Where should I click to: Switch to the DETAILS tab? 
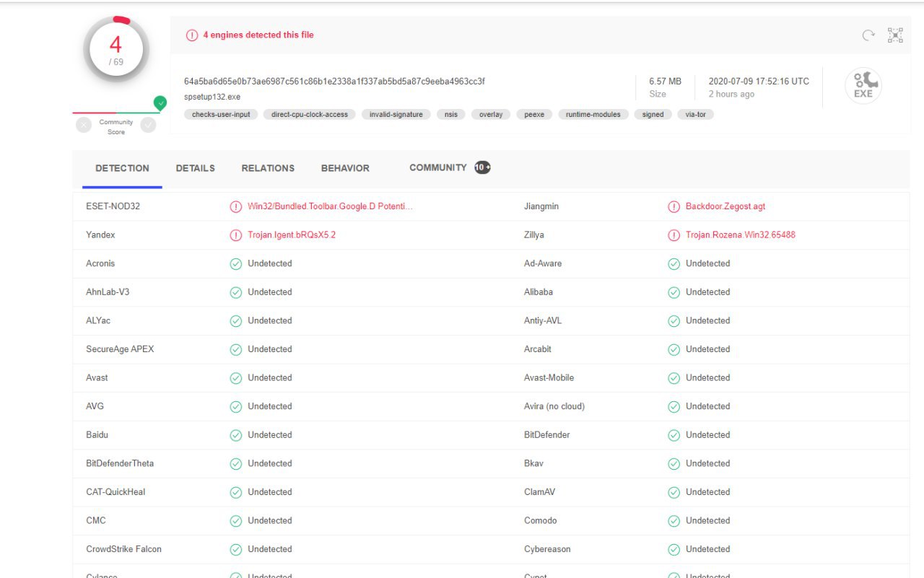coord(196,168)
